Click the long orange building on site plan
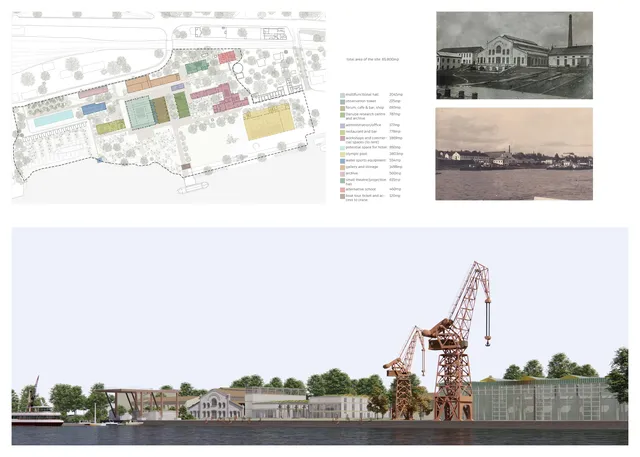This screenshot has width=640, height=457. point(152,82)
